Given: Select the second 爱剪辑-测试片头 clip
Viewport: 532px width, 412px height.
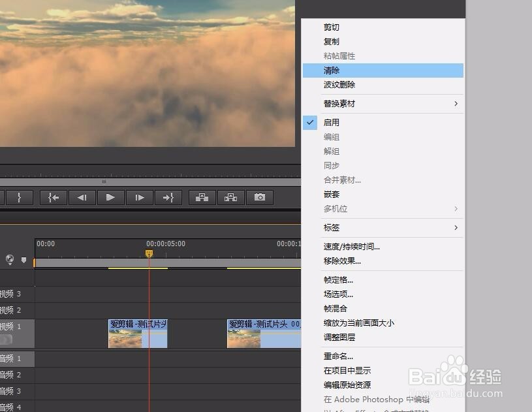Looking at the screenshot, I should pos(264,334).
